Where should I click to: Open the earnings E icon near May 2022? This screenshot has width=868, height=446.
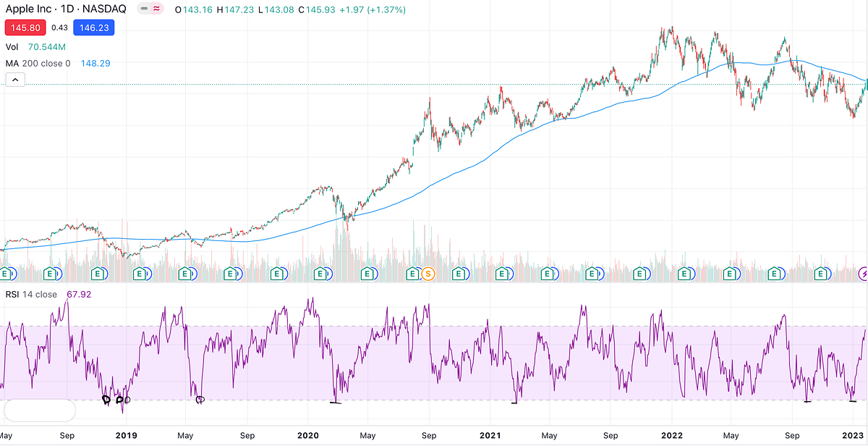click(x=728, y=274)
